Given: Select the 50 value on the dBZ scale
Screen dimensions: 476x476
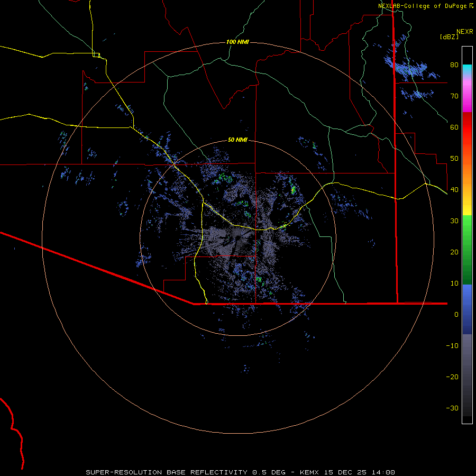Looking at the screenshot, I should tap(454, 159).
